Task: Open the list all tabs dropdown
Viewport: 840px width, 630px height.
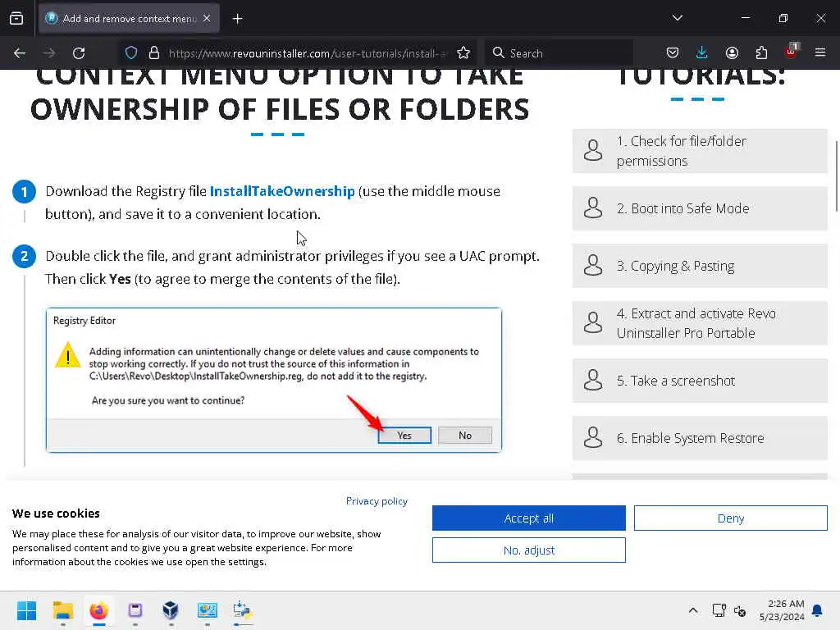Action: click(677, 18)
